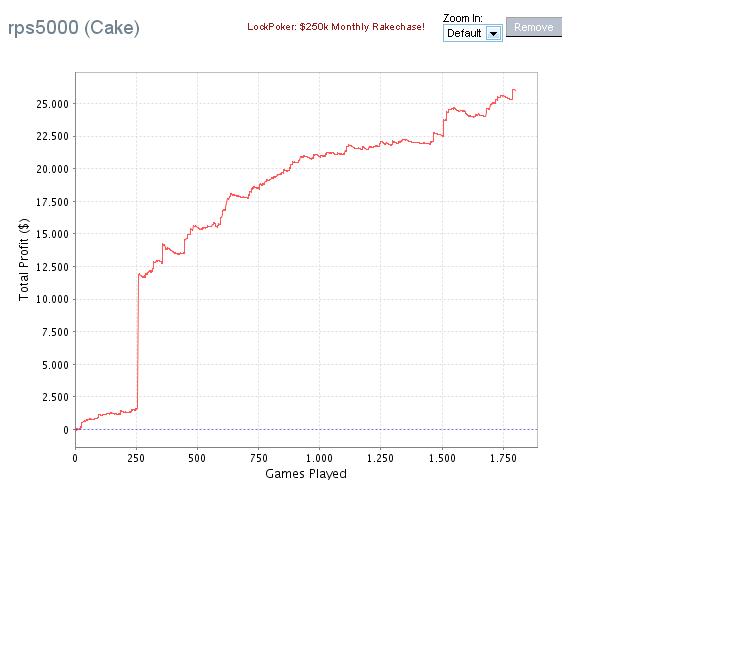Click the 10.000 y-axis label
This screenshot has width=733, height=663.
point(52,299)
